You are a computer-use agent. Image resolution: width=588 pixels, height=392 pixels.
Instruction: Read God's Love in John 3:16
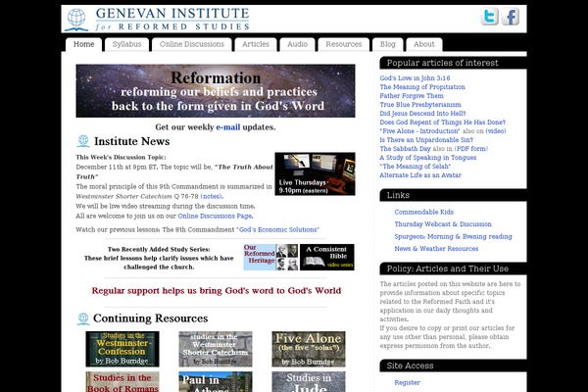pos(415,78)
